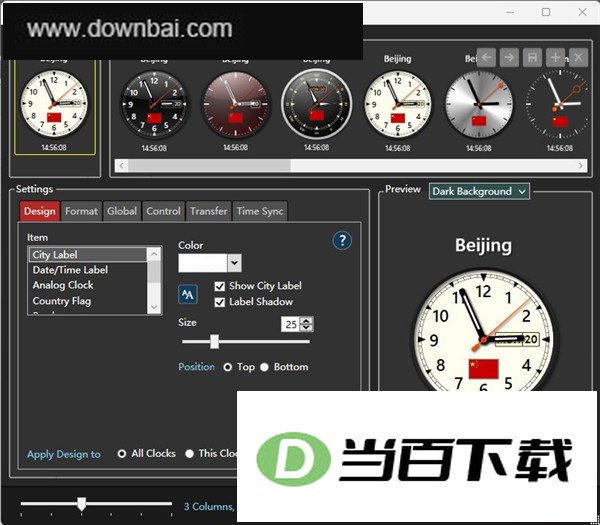
Task: Select Bottom position radio button
Action: [x=264, y=367]
